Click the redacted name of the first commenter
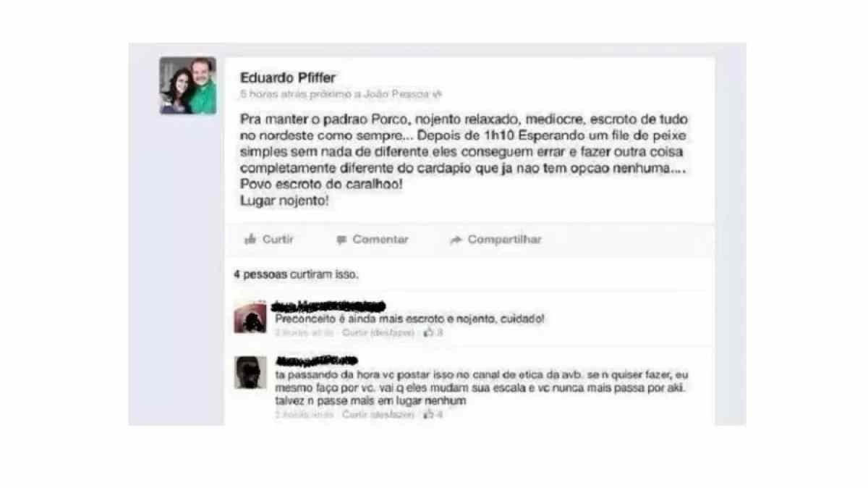This screenshot has height=488, width=868. click(x=329, y=306)
